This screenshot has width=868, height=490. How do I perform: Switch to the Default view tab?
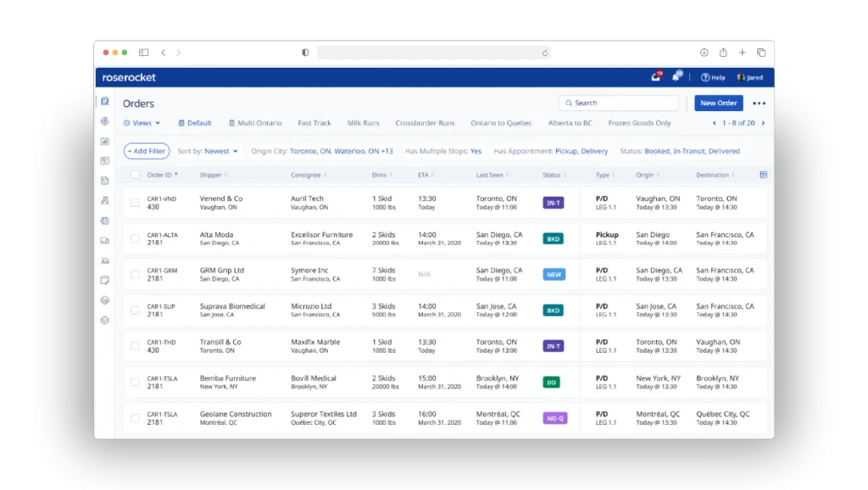[x=195, y=123]
